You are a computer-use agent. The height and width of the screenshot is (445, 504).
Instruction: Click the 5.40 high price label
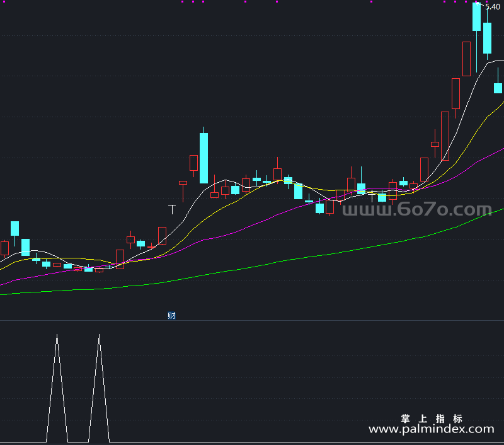click(x=493, y=7)
